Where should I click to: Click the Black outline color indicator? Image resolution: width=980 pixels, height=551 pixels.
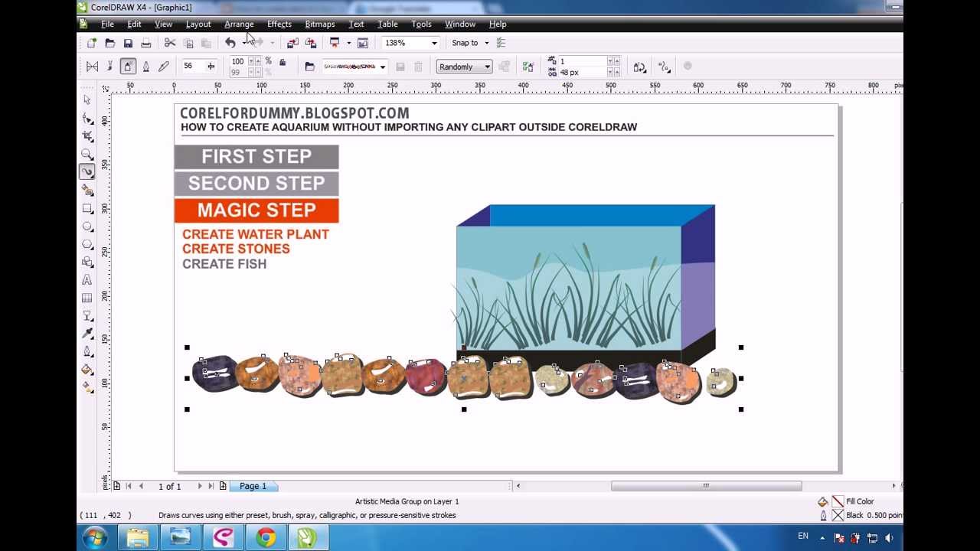click(x=838, y=515)
